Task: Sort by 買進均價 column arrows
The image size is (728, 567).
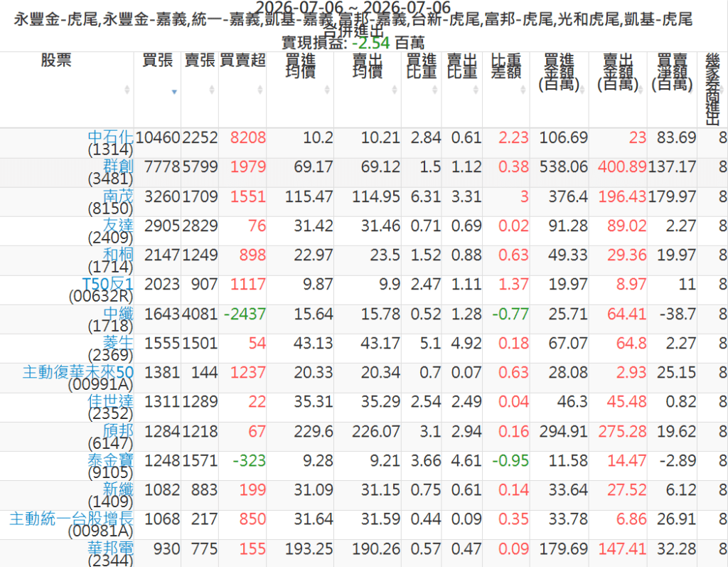Action: tap(327, 90)
